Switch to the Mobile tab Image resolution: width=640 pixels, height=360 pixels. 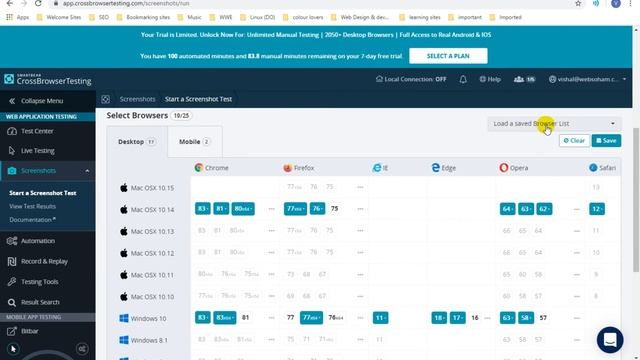pyautogui.click(x=195, y=142)
